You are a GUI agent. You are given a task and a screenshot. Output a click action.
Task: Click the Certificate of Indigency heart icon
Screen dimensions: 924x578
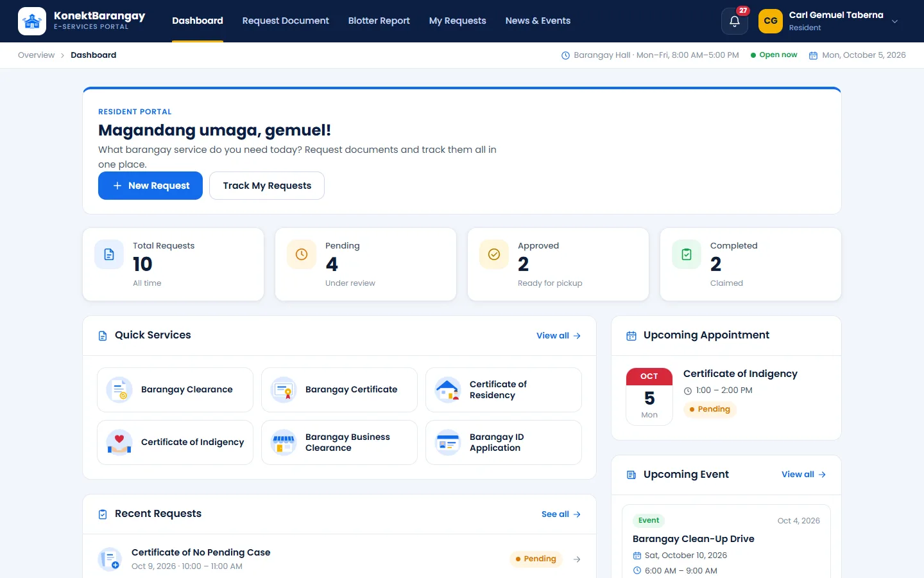coord(119,442)
